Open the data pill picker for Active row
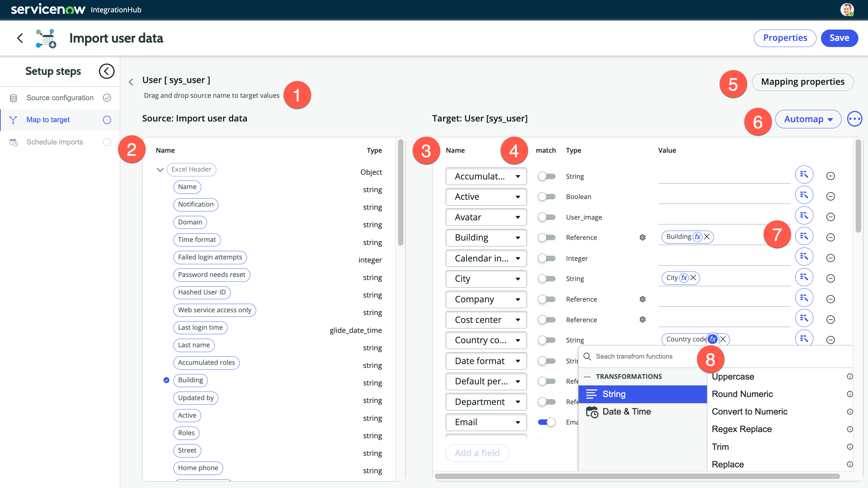Screen dimensions: 868x488 tap(804, 195)
